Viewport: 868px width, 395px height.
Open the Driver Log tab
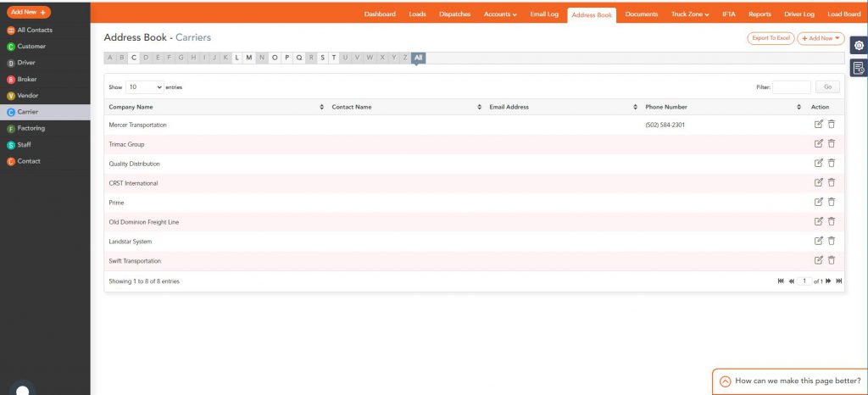798,14
